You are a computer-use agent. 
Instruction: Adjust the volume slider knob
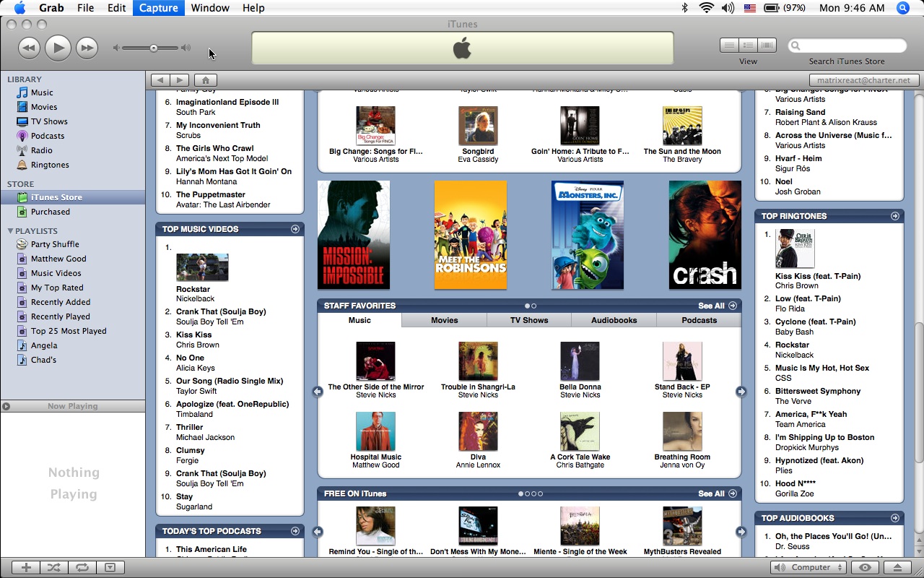154,48
